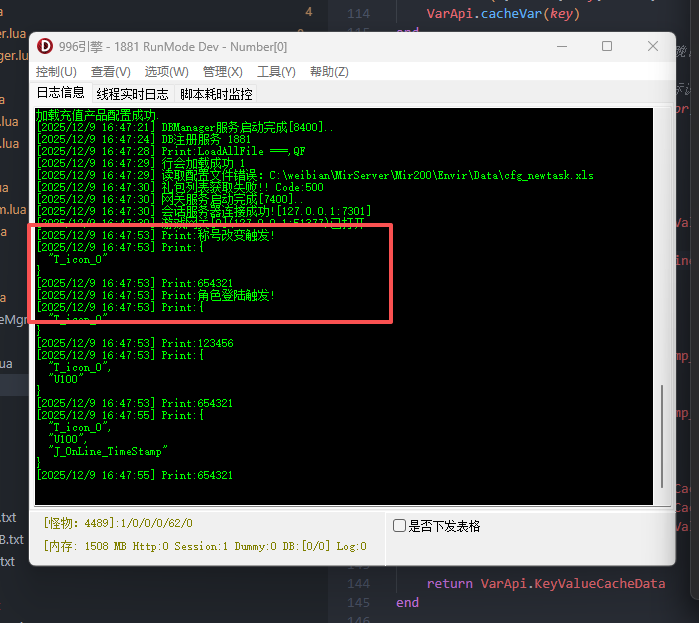
Task: Expand the 选项(W) menu
Action: point(166,72)
